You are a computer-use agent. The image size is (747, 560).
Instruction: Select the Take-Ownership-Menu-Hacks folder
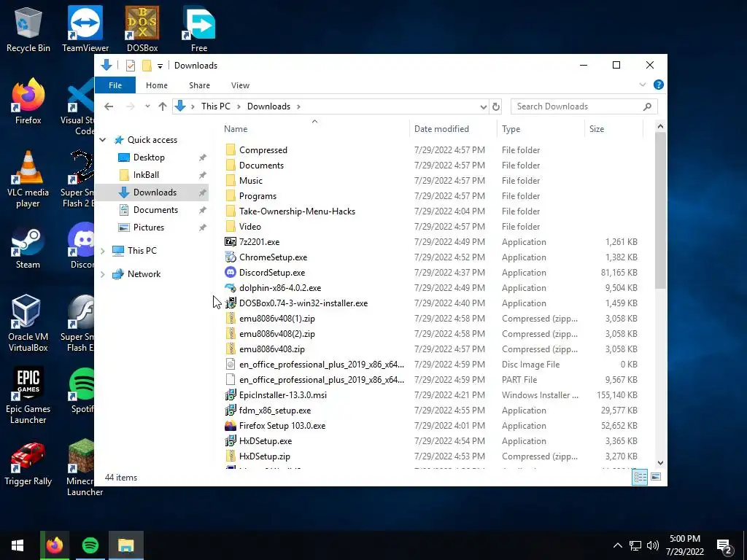[297, 211]
